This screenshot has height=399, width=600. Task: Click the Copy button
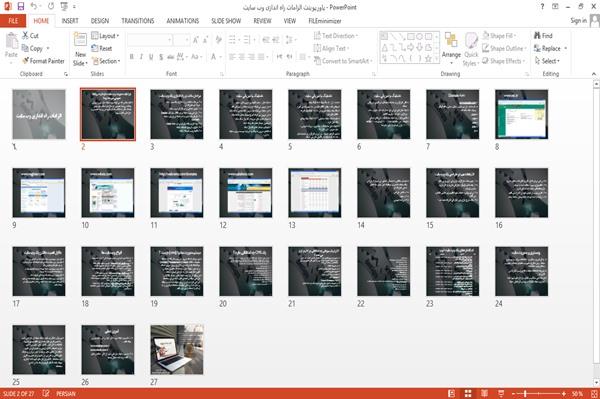pos(36,48)
